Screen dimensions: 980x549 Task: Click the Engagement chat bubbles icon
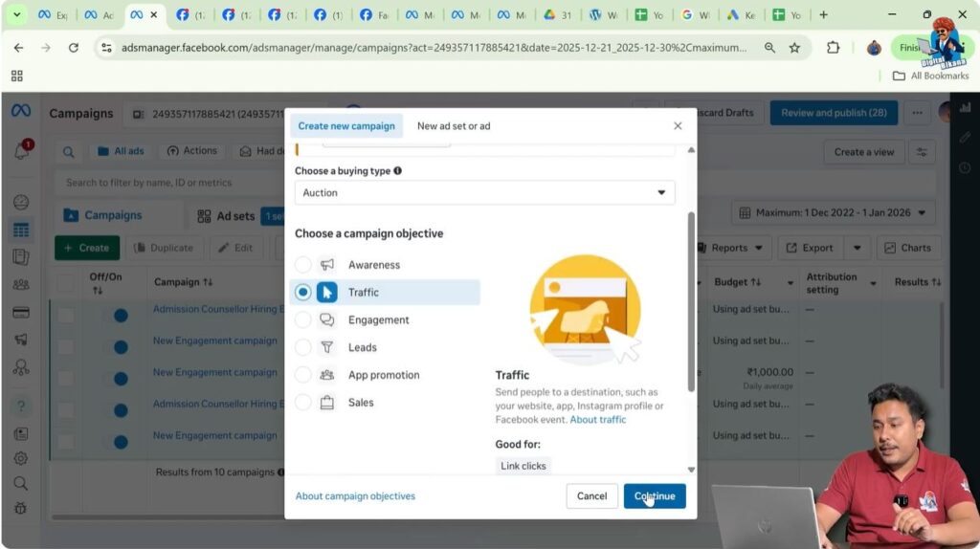point(327,319)
